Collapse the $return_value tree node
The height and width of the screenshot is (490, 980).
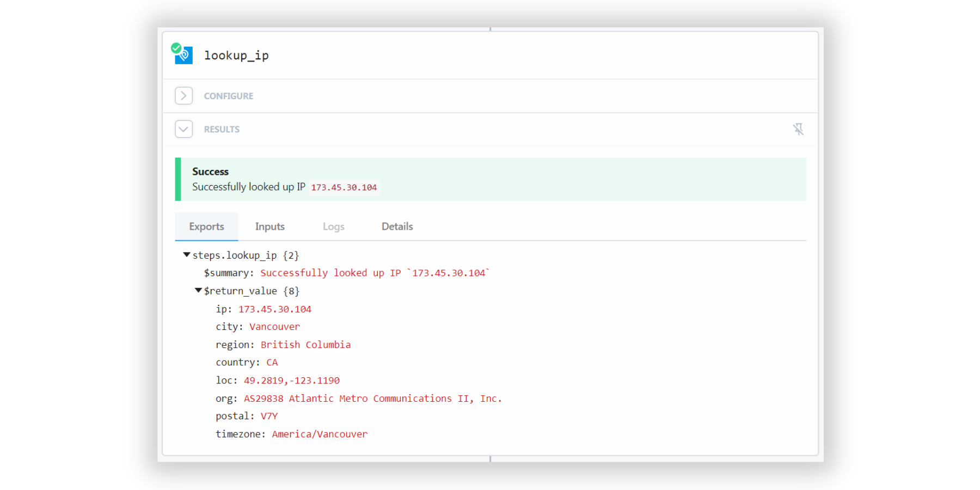(198, 291)
